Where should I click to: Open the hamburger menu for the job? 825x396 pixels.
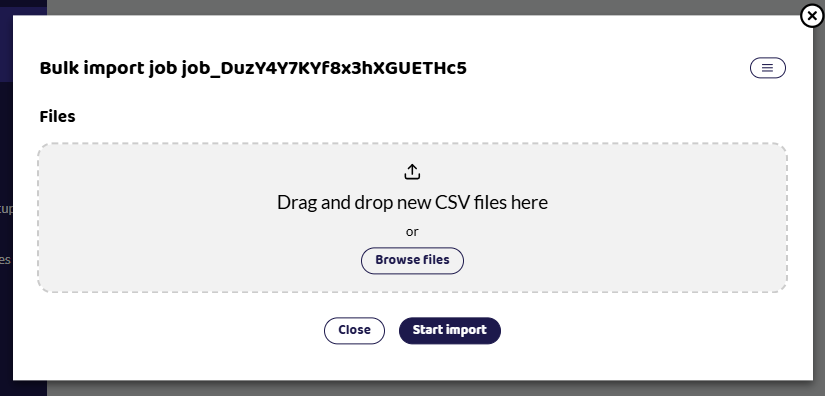point(768,68)
